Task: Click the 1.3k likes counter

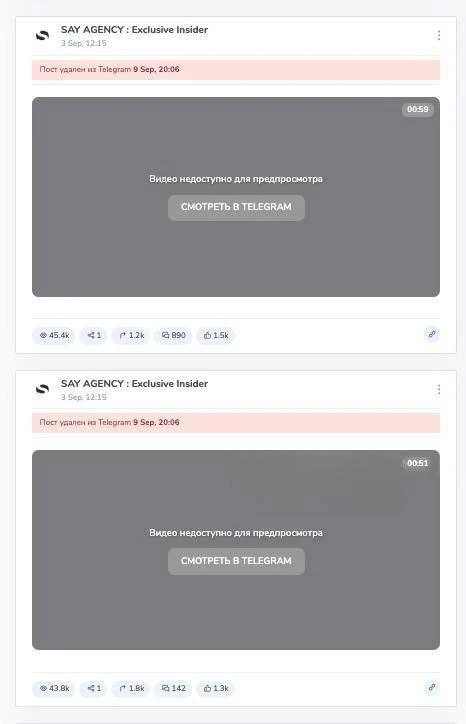Action: (216, 688)
